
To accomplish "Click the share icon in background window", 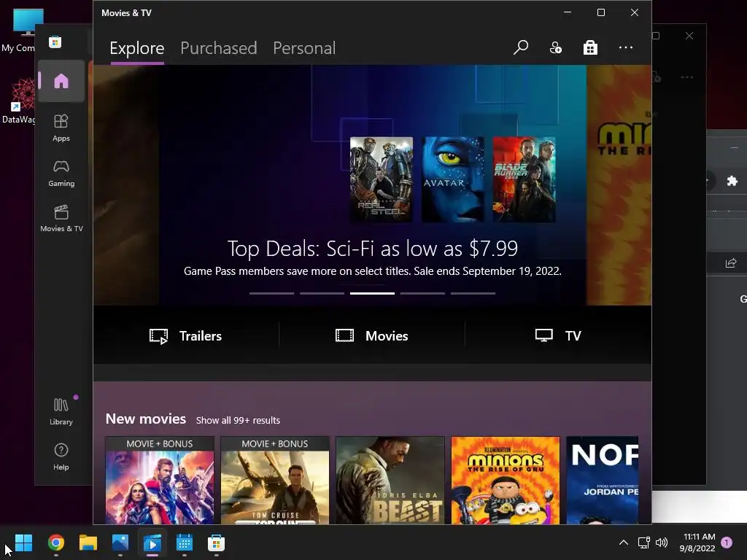I will tap(731, 262).
